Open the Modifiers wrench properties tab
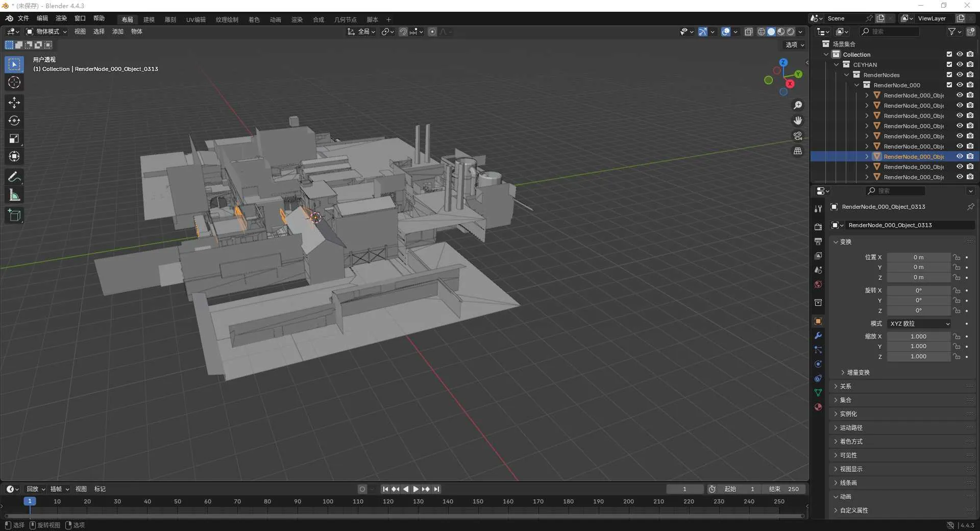Image resolution: width=980 pixels, height=531 pixels. [x=818, y=335]
